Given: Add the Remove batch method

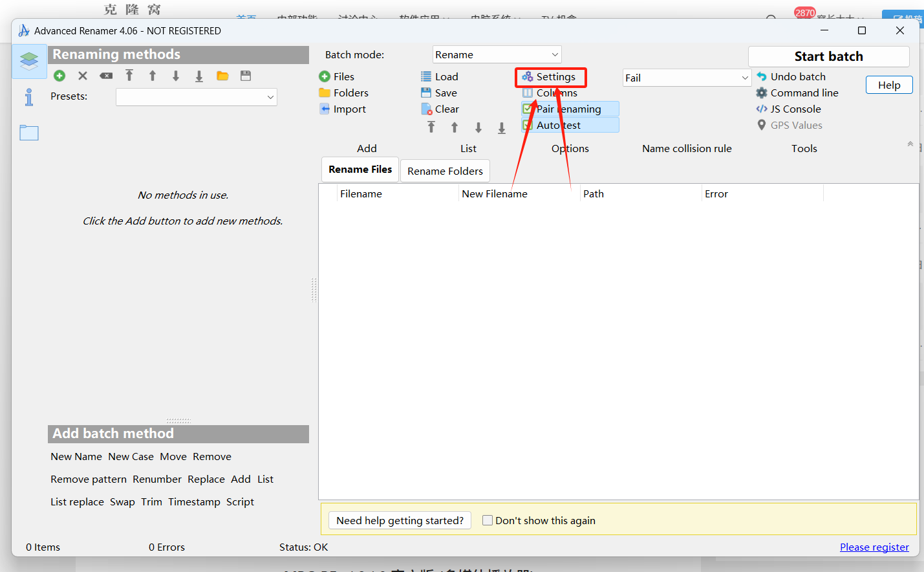Looking at the screenshot, I should point(212,456).
